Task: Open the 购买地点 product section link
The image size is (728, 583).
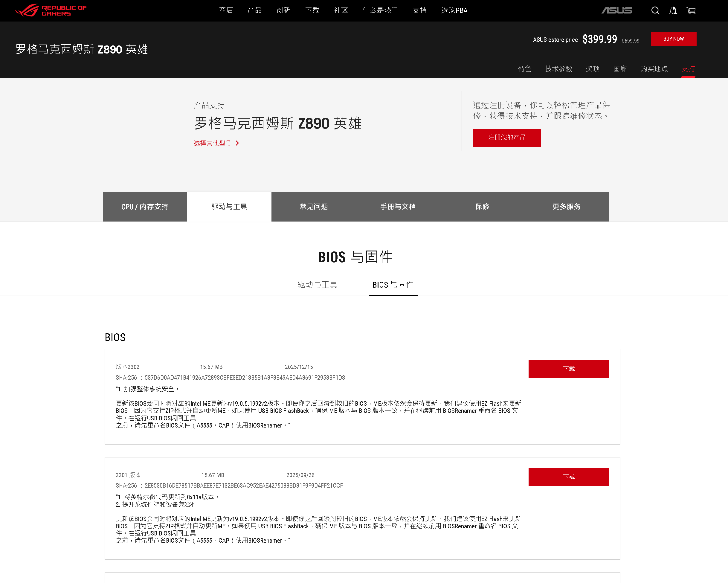Action: tap(654, 69)
